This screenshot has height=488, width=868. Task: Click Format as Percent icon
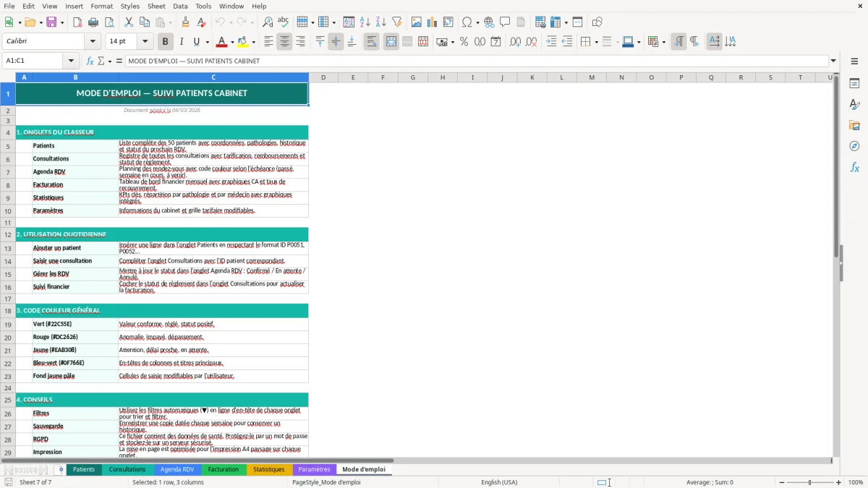pos(464,42)
